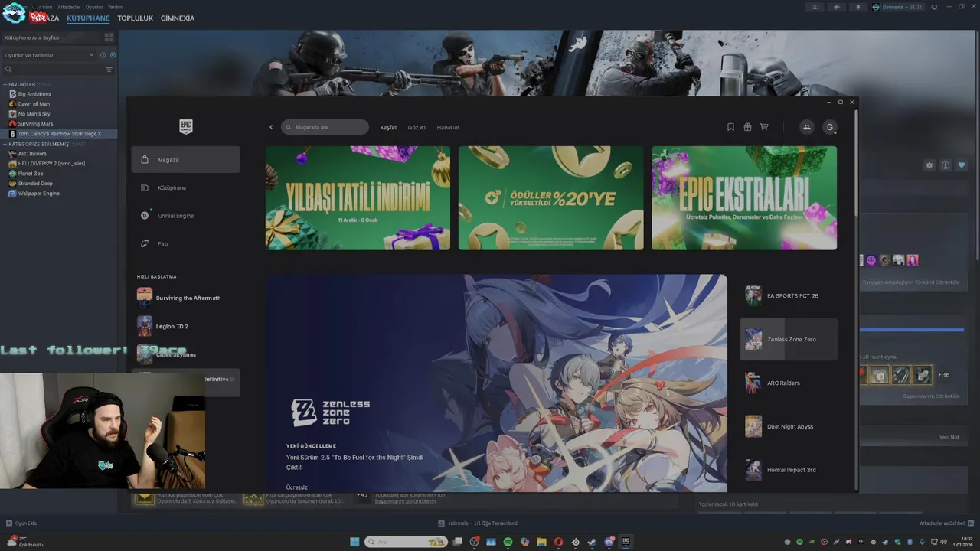Open Epic friends list icon

(x=806, y=127)
